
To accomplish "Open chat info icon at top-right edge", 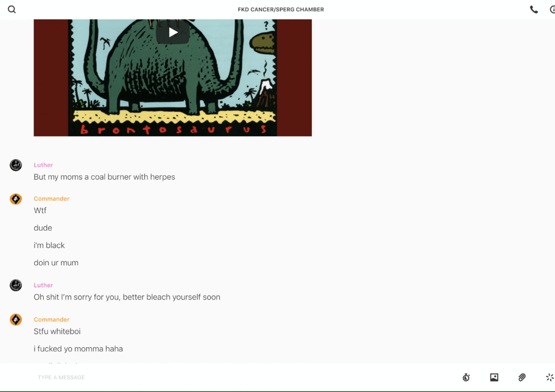I will tap(552, 10).
